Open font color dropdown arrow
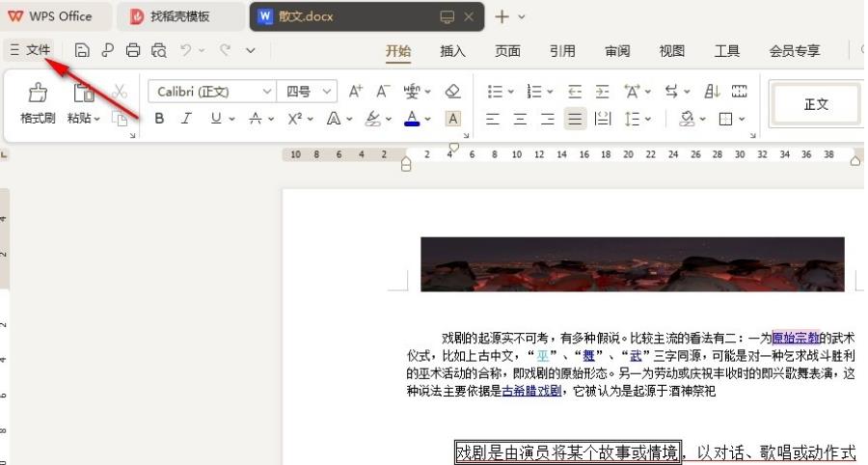 (x=428, y=119)
